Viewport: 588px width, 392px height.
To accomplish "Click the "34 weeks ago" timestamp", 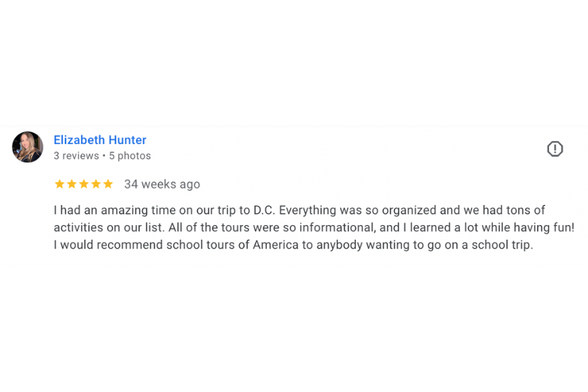I will click(162, 184).
